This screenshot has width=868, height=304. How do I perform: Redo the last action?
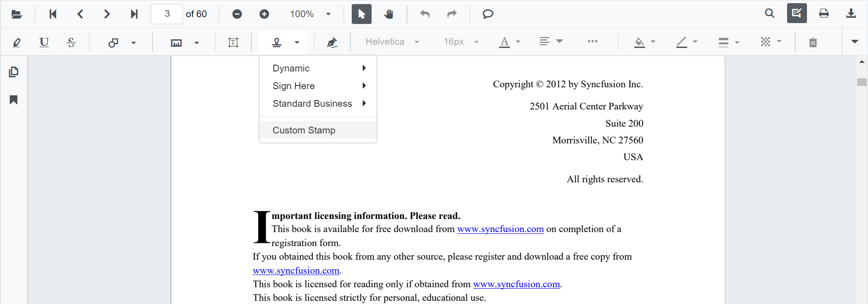tap(452, 14)
